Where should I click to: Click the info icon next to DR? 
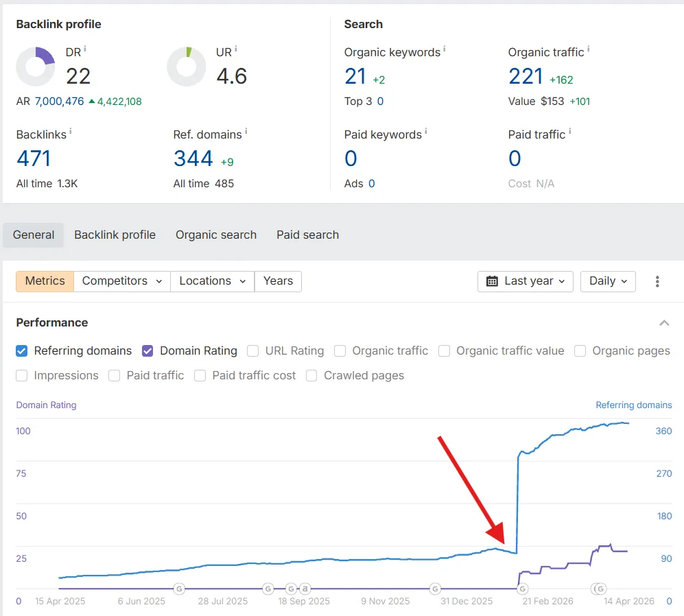point(84,49)
